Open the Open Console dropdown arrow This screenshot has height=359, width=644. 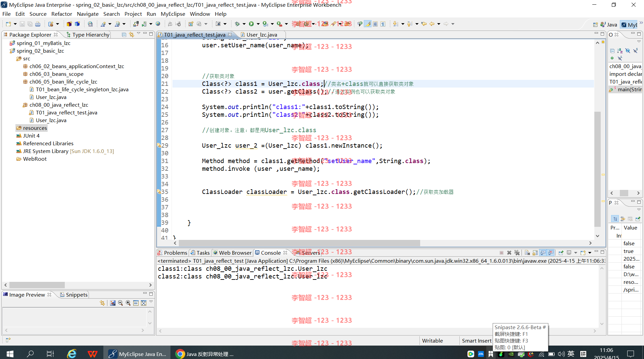590,253
